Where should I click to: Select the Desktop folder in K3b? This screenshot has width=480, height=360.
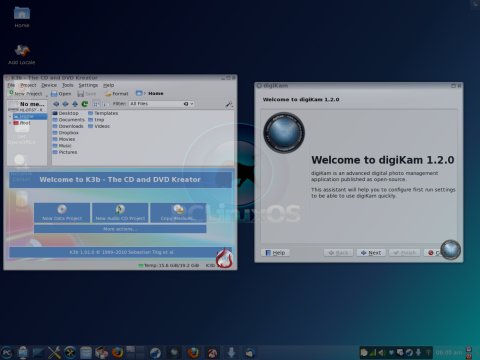(65, 113)
